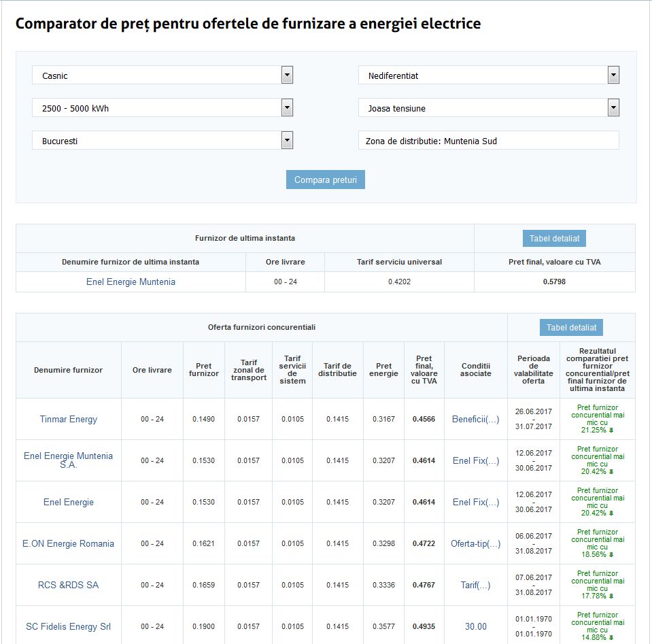
Task: Open the Enel Energie supplier link
Action: (x=68, y=502)
